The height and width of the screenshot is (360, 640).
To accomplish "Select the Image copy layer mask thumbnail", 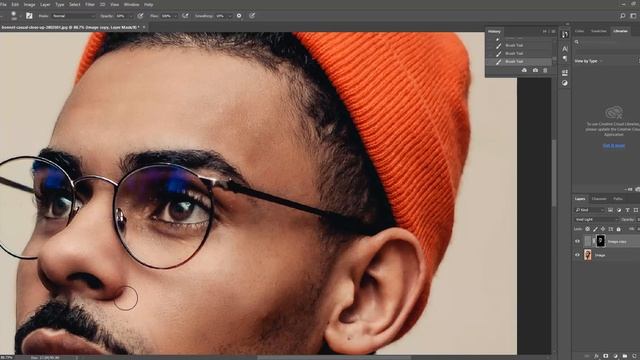I will tap(600, 241).
